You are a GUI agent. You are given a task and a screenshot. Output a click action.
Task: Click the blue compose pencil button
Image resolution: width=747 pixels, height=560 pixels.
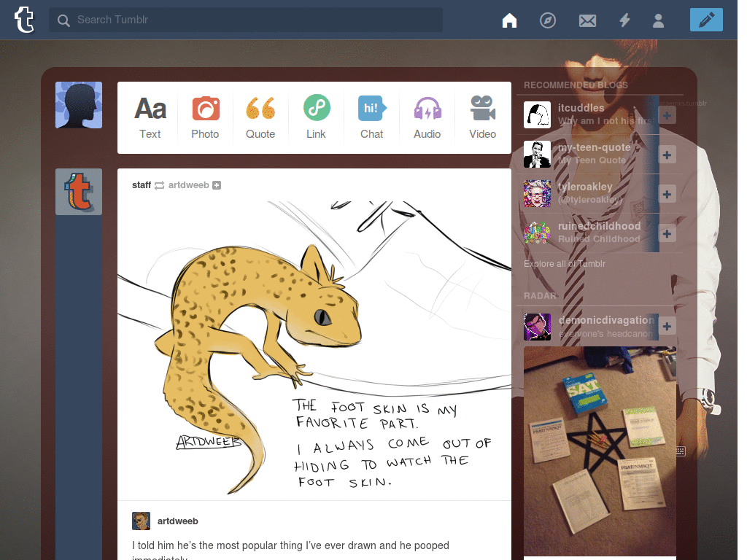tap(706, 20)
